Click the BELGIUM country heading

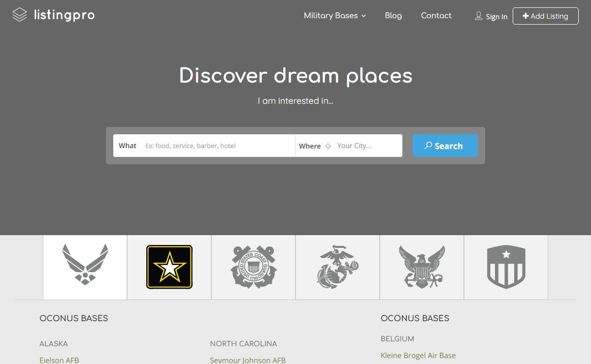[x=397, y=338]
